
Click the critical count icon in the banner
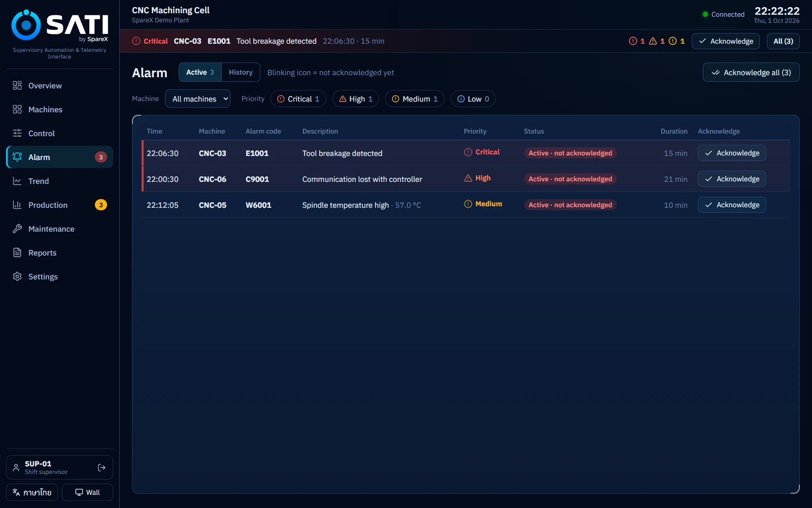pyautogui.click(x=633, y=41)
